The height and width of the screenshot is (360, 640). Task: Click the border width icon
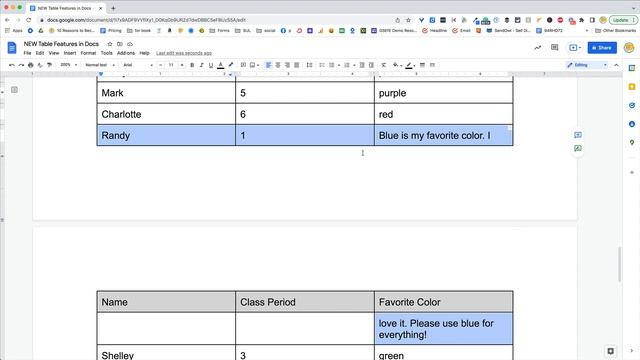pos(422,65)
